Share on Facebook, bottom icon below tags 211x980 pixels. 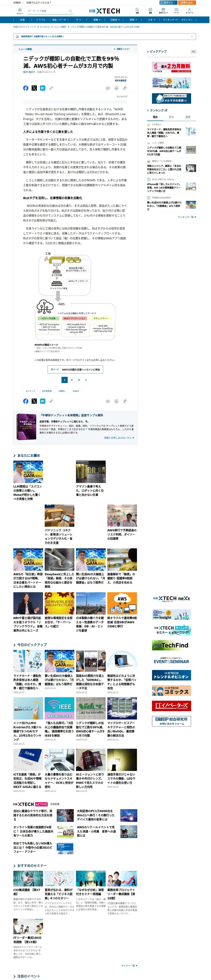click(x=26, y=401)
